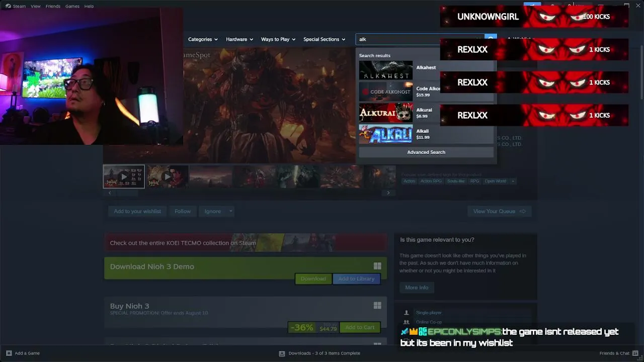Open the KOEI TECMO collection banner
The width and height of the screenshot is (644, 362).
[x=246, y=243]
